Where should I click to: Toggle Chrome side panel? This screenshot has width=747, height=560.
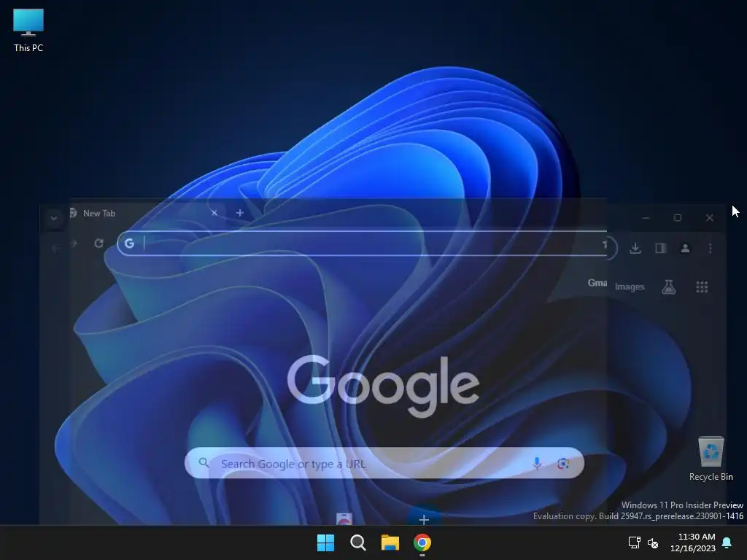pyautogui.click(x=660, y=248)
